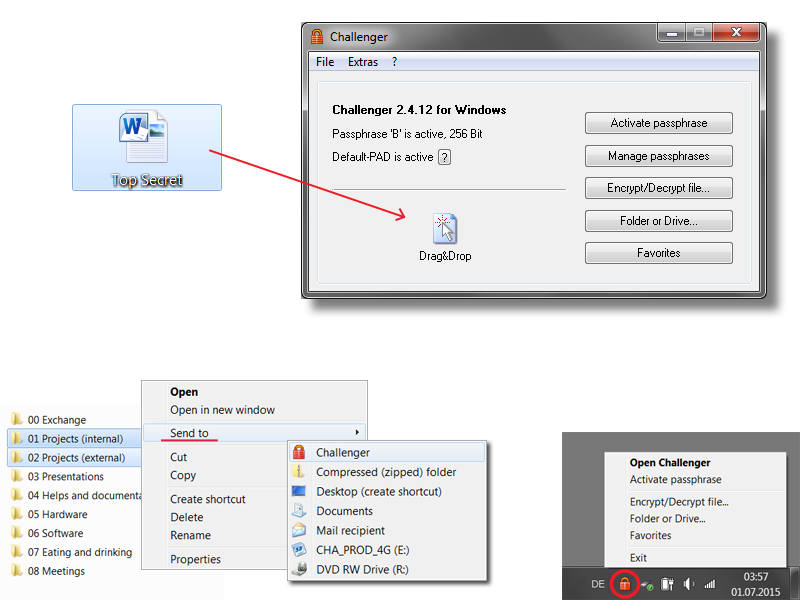Viewport: 800px width, 600px height.
Task: Click the Folder or Drive... button
Action: pyautogui.click(x=659, y=221)
